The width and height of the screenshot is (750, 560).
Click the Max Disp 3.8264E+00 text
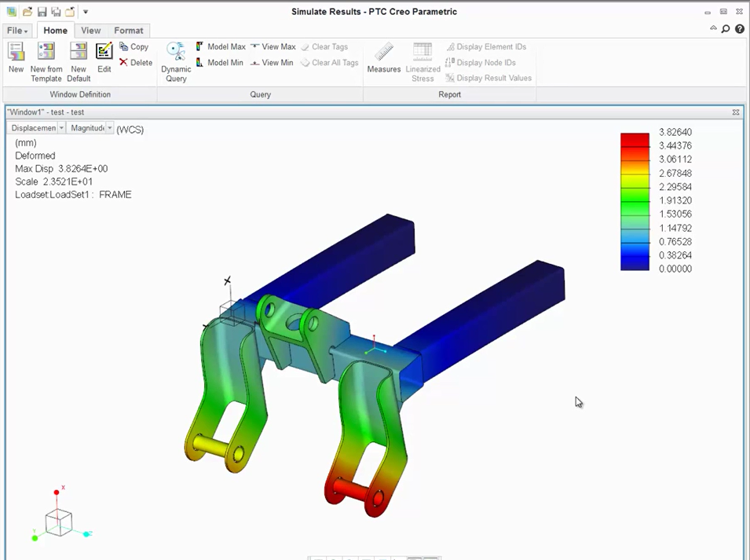[x=61, y=168]
